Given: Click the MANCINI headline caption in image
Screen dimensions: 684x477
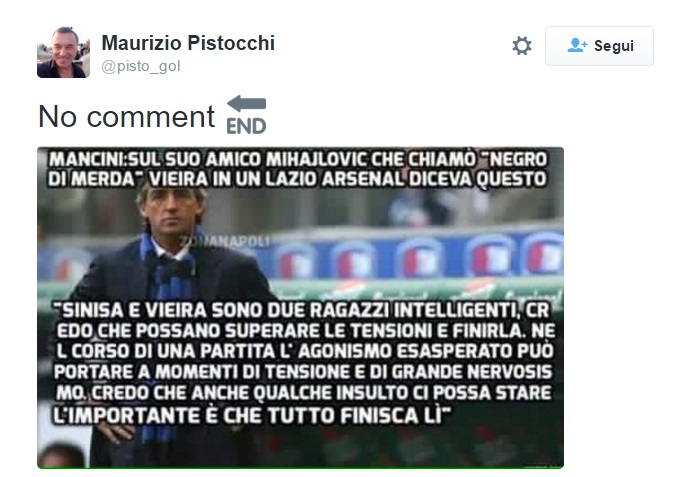Looking at the screenshot, I should pos(298,169).
